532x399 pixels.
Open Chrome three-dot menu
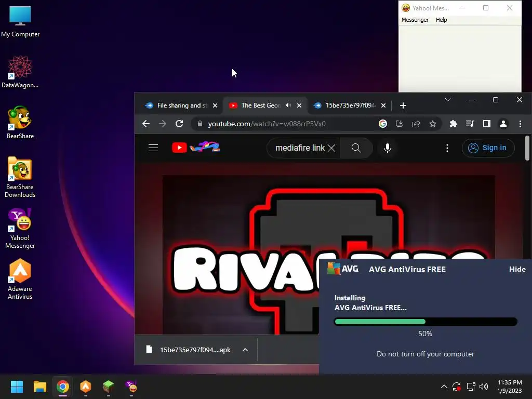click(520, 124)
